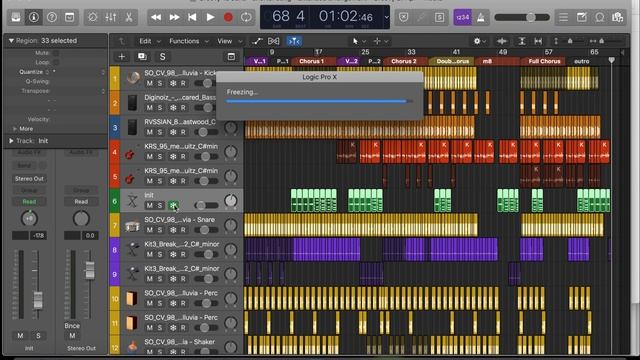Mute Init channel strip M button
The width and height of the screenshot is (640, 360).
click(20, 336)
